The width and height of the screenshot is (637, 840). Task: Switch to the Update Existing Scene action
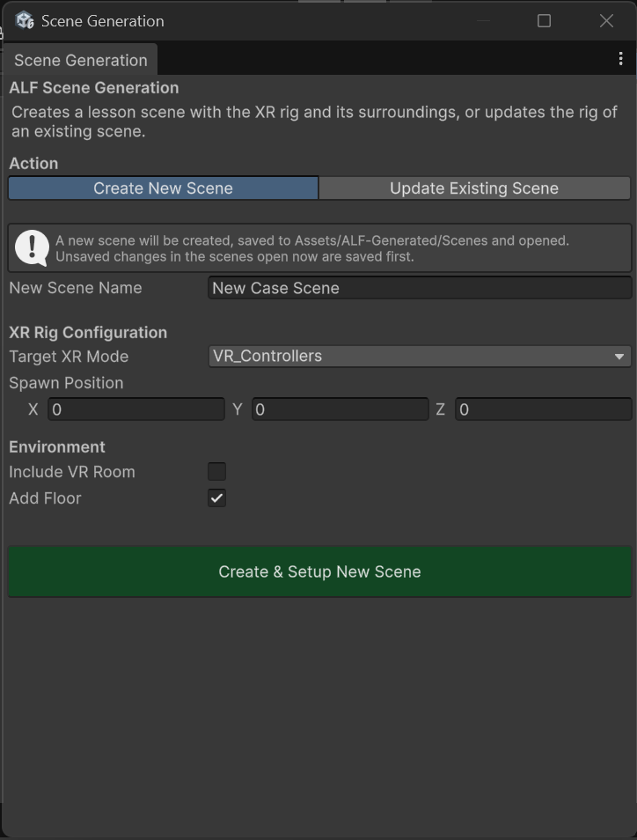(x=474, y=188)
